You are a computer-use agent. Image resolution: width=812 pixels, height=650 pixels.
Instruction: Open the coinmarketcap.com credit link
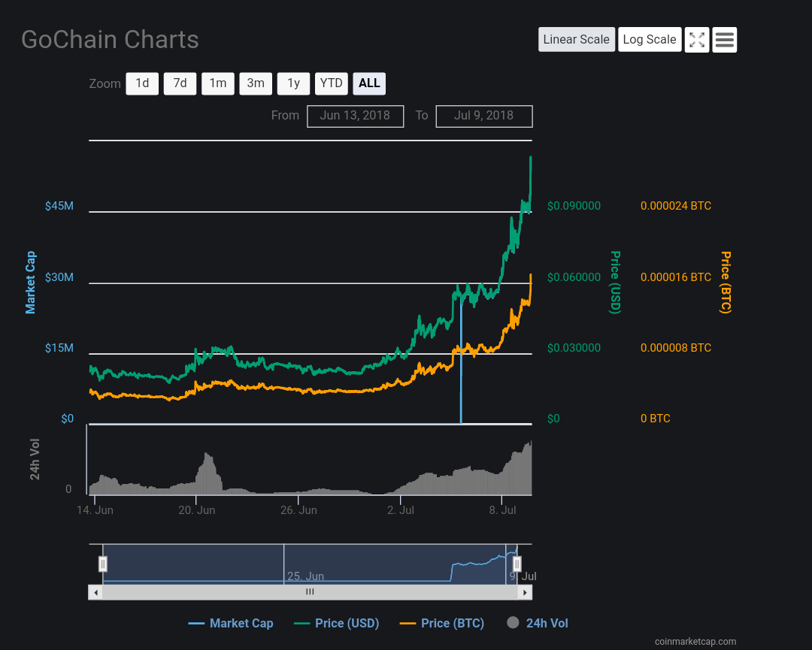(695, 642)
